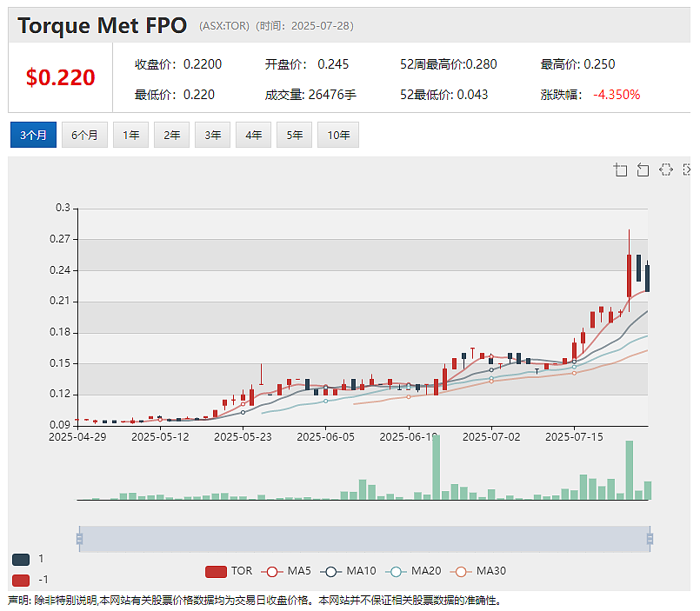Activate the area zoom tool icon
700x611 pixels.
tap(621, 170)
